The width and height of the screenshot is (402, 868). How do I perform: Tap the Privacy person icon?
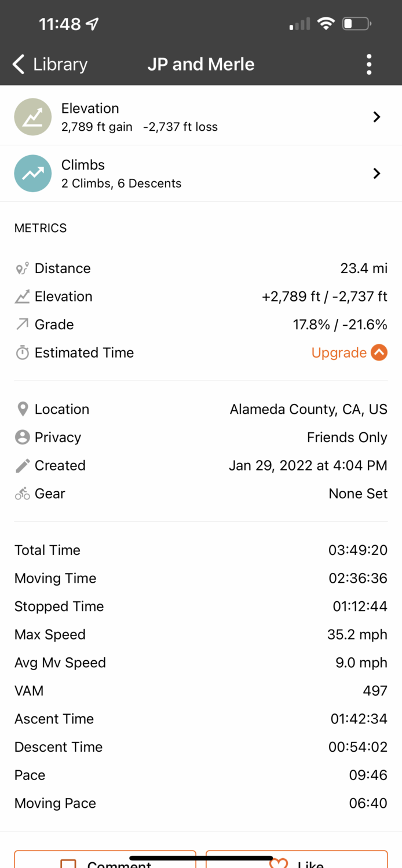coord(23,437)
